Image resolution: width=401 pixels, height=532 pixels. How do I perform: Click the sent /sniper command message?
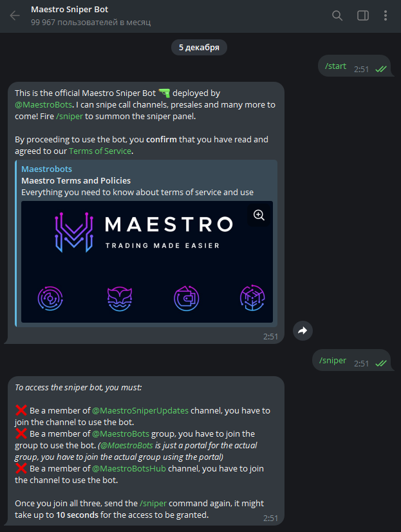coord(351,360)
